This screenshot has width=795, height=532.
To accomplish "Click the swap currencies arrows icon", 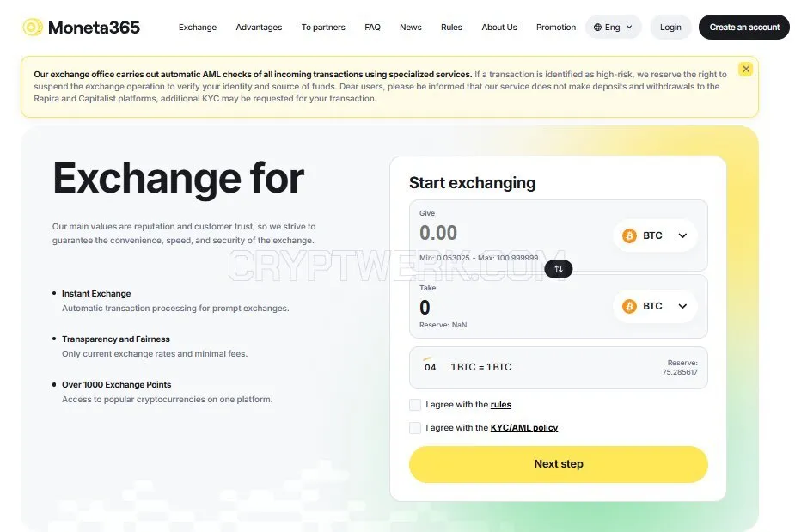I will point(559,269).
